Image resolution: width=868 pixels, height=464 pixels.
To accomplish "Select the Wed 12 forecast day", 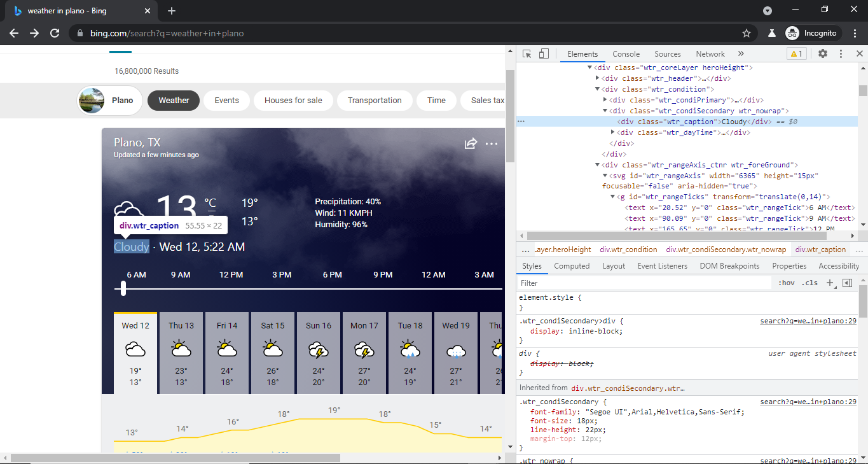I will [x=135, y=353].
